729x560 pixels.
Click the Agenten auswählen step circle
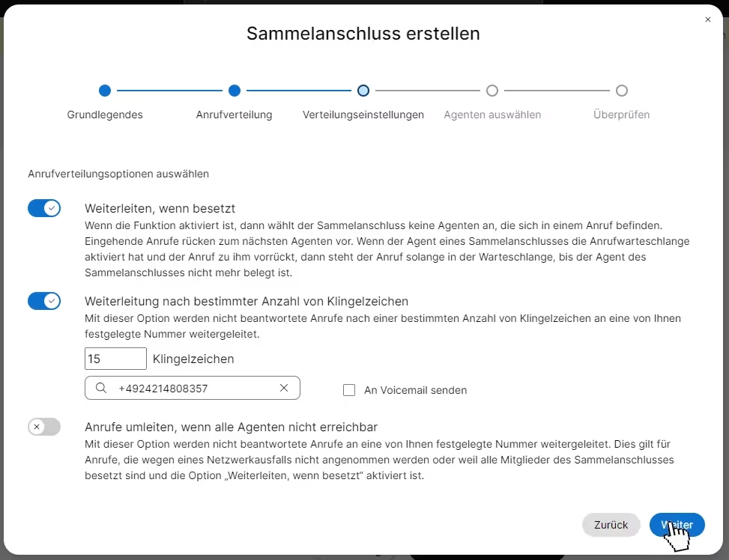(492, 91)
